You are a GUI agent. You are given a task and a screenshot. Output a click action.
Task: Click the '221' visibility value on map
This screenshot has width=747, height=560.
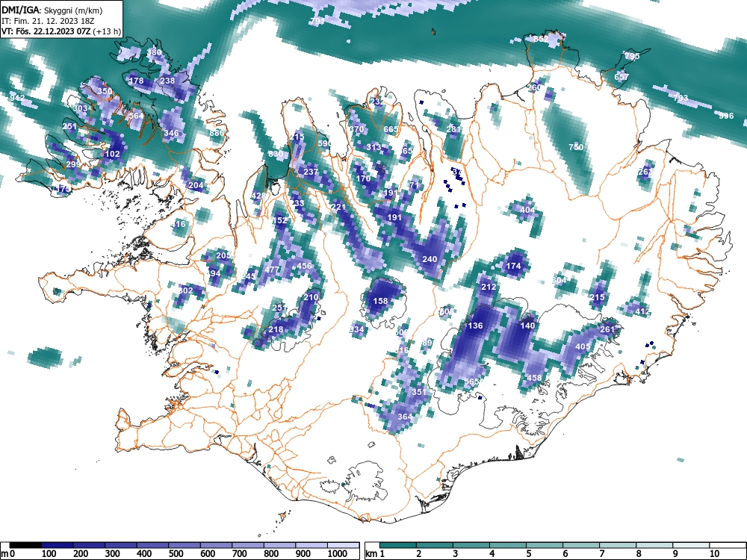pos(338,207)
